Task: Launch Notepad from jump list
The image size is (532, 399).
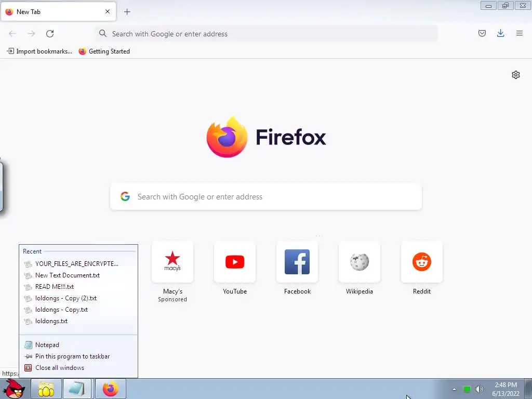Action: (x=78, y=345)
